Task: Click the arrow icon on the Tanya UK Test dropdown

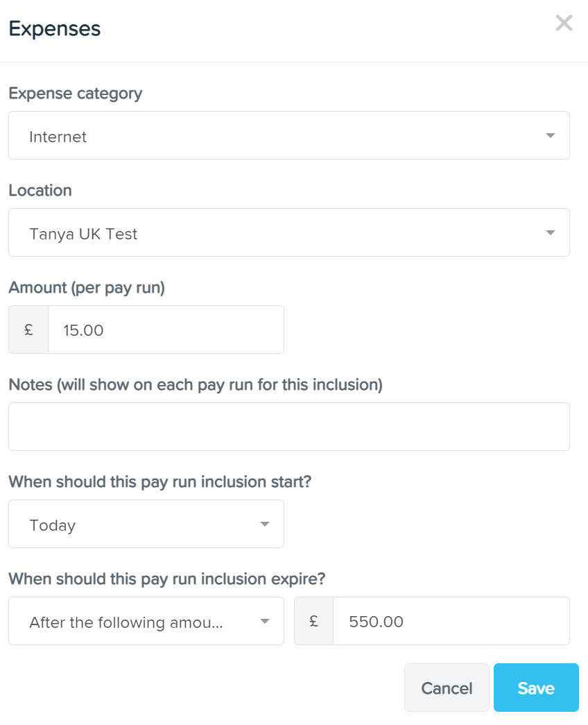Action: click(550, 232)
